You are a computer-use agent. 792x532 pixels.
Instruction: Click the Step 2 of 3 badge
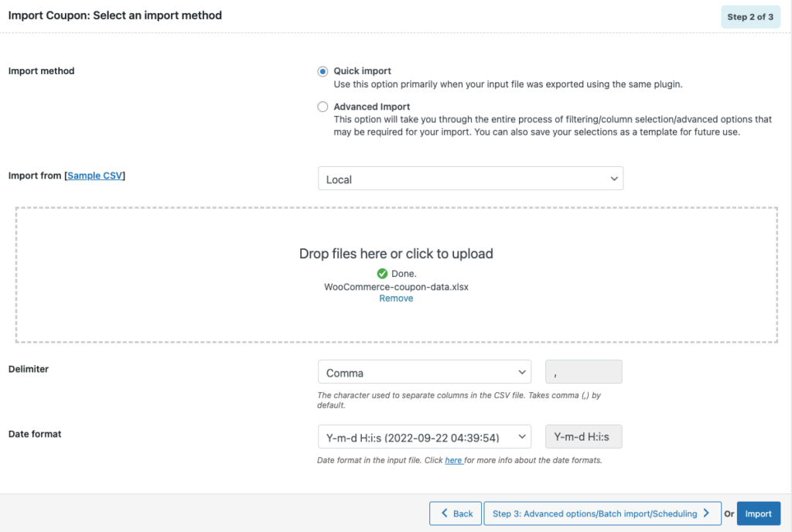tap(750, 17)
